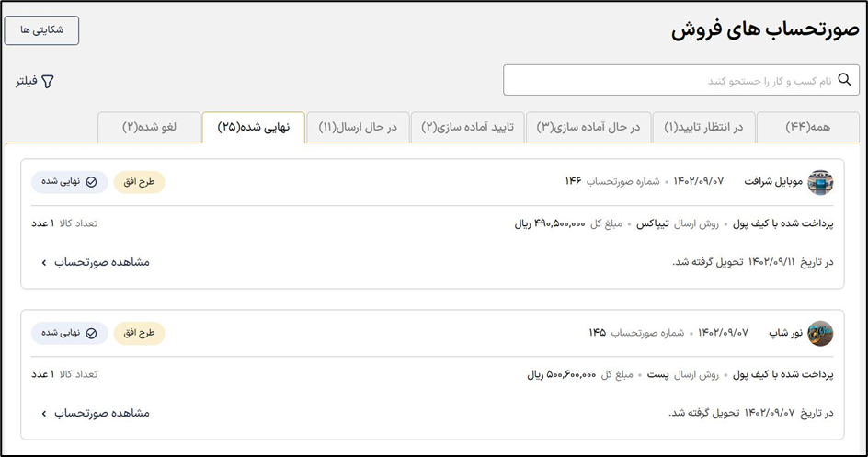Open نهایی شده(۲۵) tab

pyautogui.click(x=253, y=127)
